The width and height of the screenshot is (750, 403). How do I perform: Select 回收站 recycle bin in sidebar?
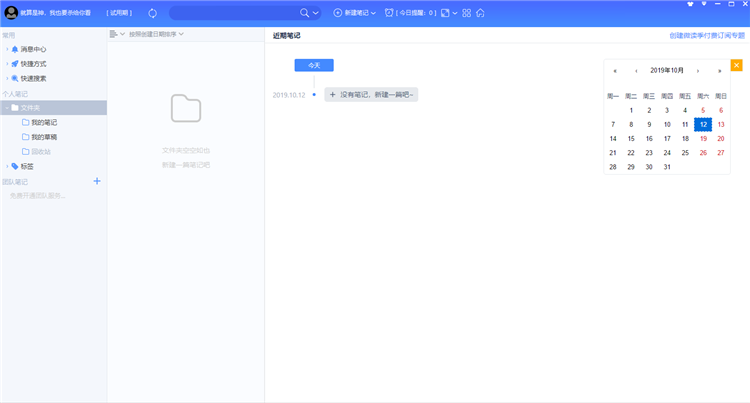(41, 151)
